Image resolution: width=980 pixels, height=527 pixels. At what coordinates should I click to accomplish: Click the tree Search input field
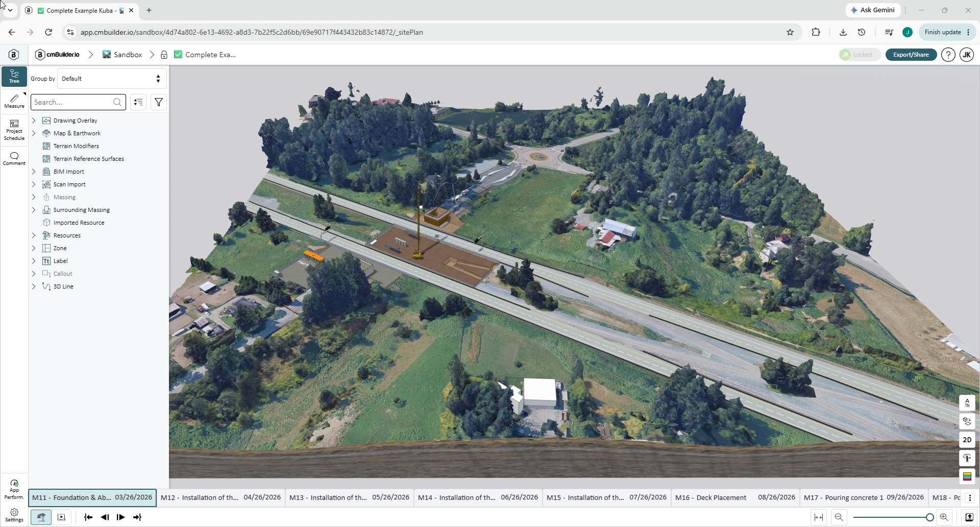[78, 102]
